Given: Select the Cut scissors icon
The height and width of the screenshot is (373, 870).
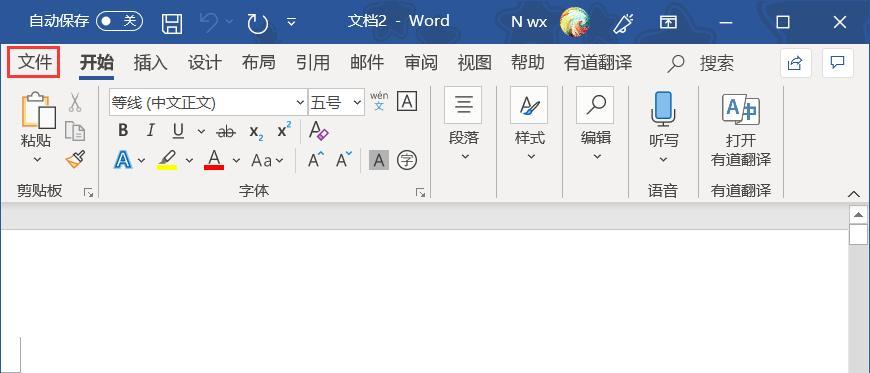Looking at the screenshot, I should coord(75,103).
